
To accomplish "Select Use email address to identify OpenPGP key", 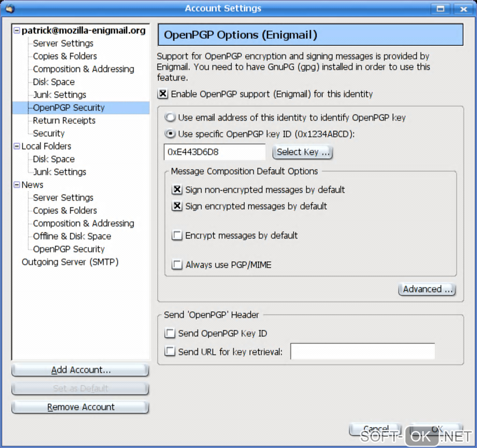I will pos(170,117).
